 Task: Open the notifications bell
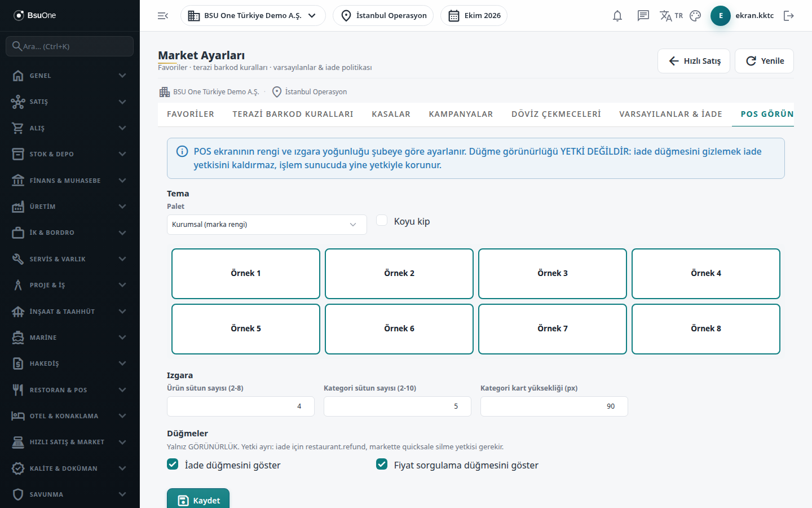[x=617, y=16]
